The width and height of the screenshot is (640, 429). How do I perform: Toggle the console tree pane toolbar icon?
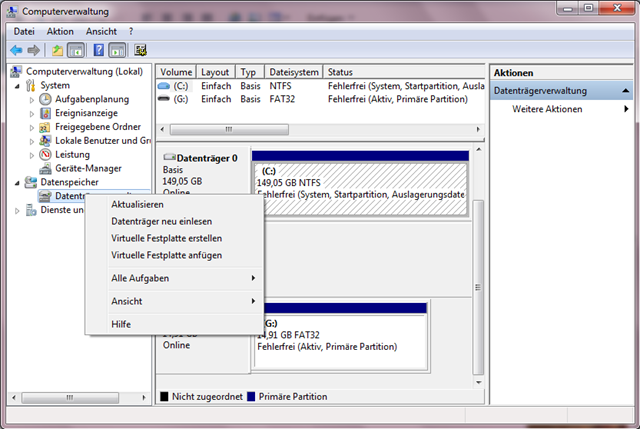(76, 50)
